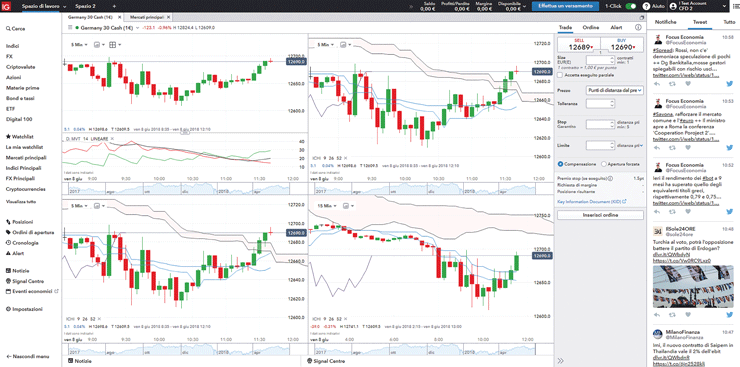Click the info icon beside Premio stop

pos(611,179)
